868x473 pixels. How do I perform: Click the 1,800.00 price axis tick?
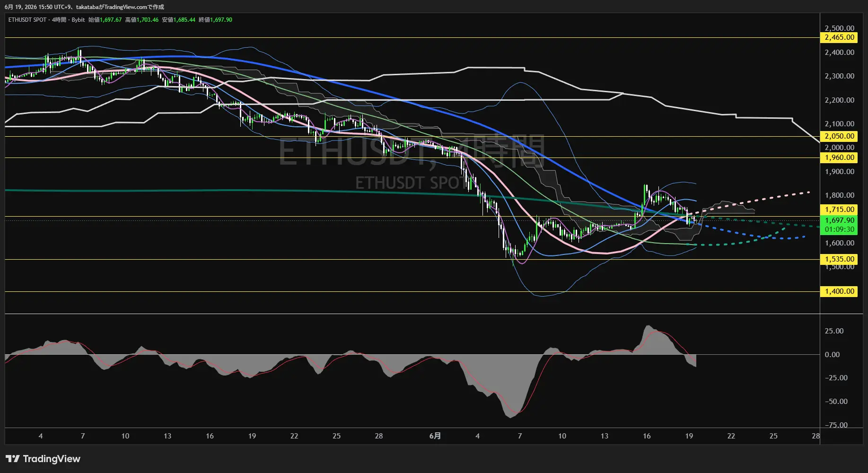839,195
